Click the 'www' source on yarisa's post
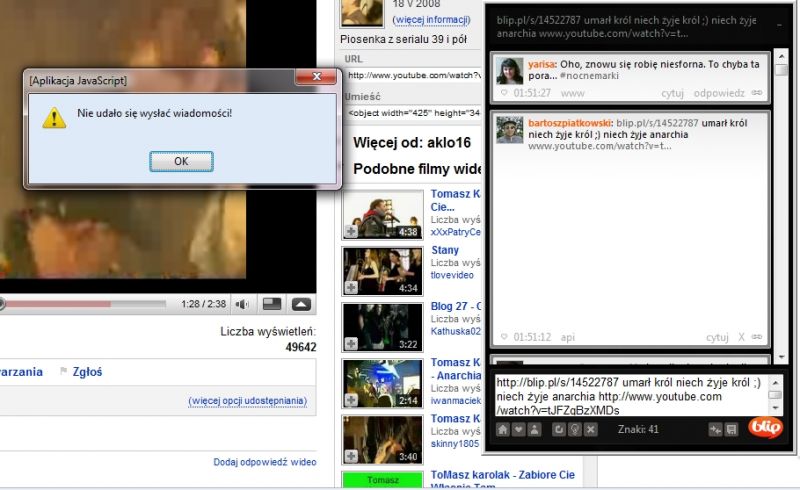This screenshot has height=490, width=800. tap(572, 93)
